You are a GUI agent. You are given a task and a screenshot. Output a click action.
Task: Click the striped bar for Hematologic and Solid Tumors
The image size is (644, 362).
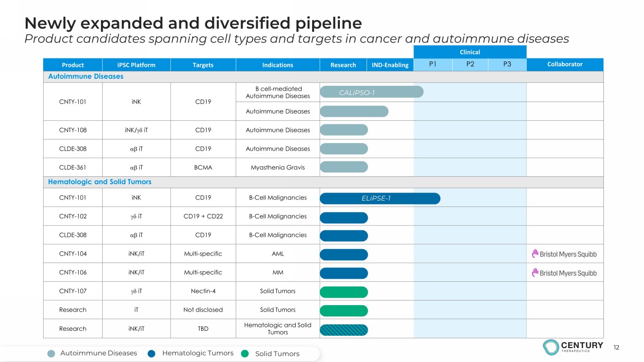click(344, 329)
